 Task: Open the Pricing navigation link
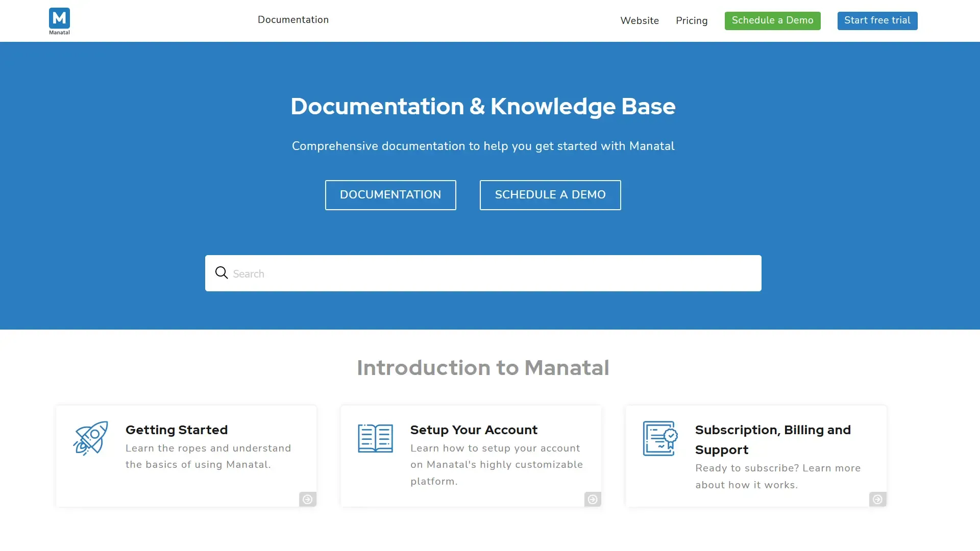[691, 21]
